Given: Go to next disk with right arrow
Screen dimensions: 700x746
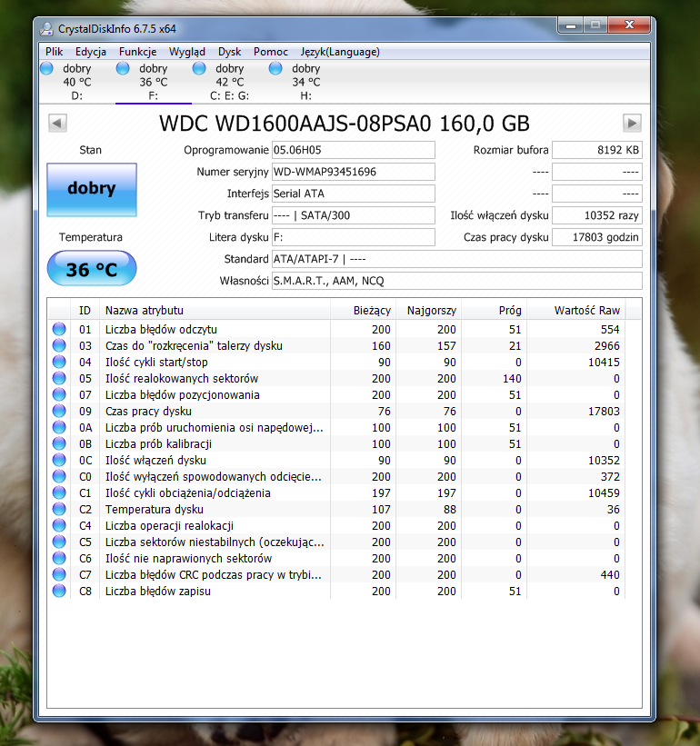Looking at the screenshot, I should pyautogui.click(x=632, y=124).
